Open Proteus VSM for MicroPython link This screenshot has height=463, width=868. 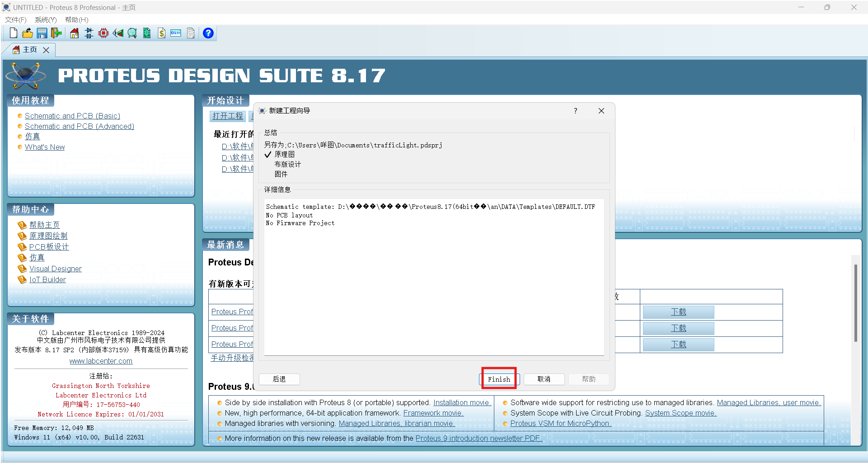coord(561,423)
